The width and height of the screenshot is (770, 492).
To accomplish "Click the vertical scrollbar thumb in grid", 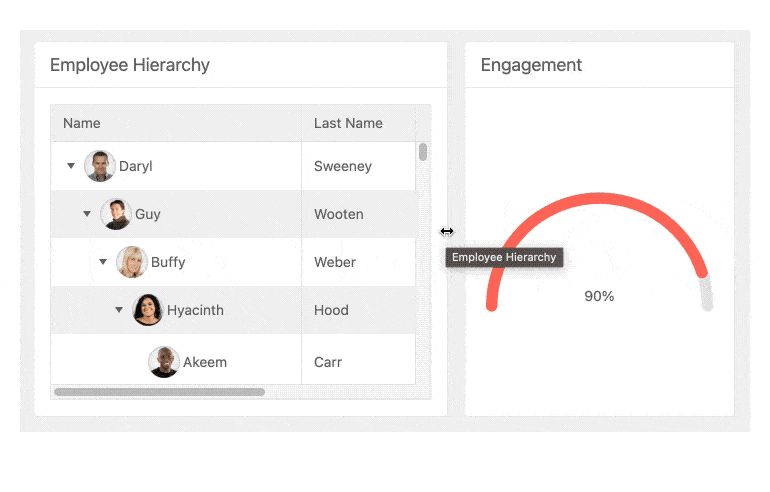I will (x=423, y=152).
